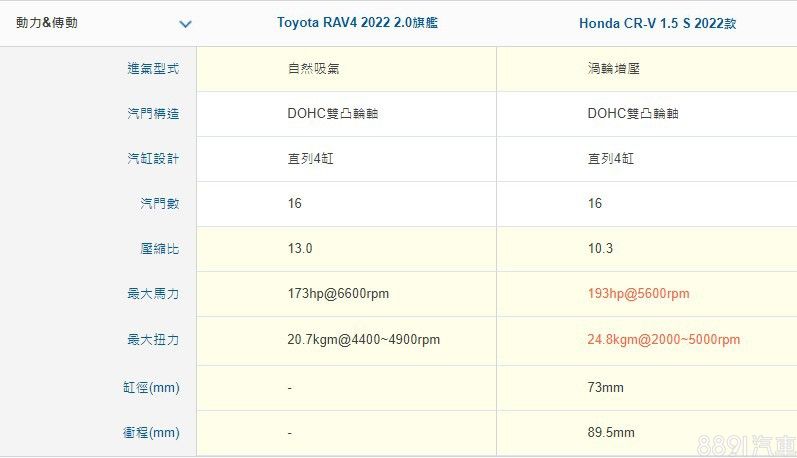Image resolution: width=797 pixels, height=458 pixels.
Task: Select the 173hp@6600rpm Toyota horsepower cell
Action: click(338, 294)
